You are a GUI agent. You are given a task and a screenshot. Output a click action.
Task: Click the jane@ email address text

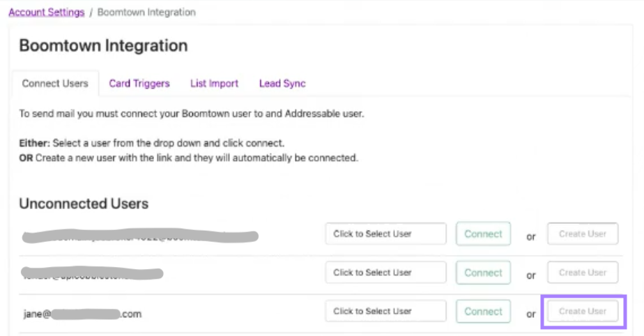pos(82,314)
